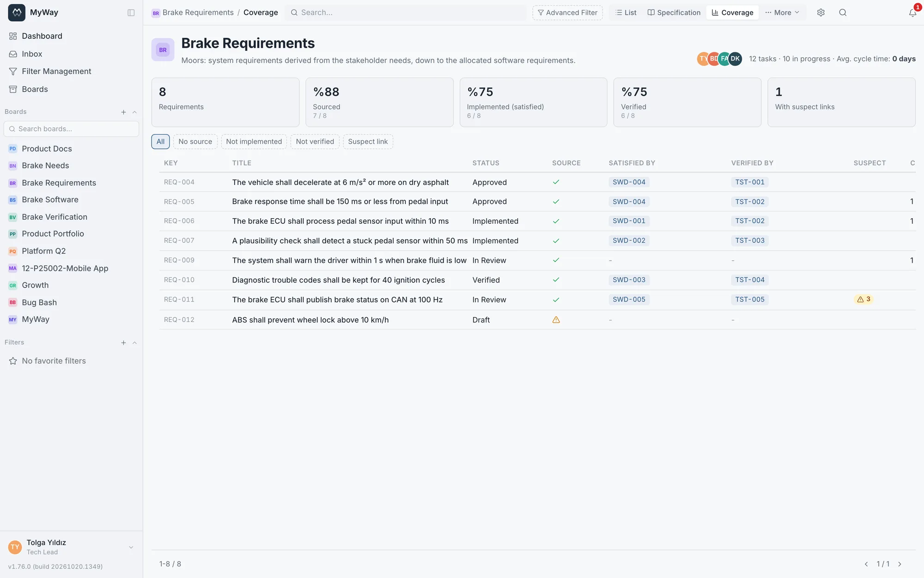
Task: Go to next page arrow
Action: [x=900, y=564]
